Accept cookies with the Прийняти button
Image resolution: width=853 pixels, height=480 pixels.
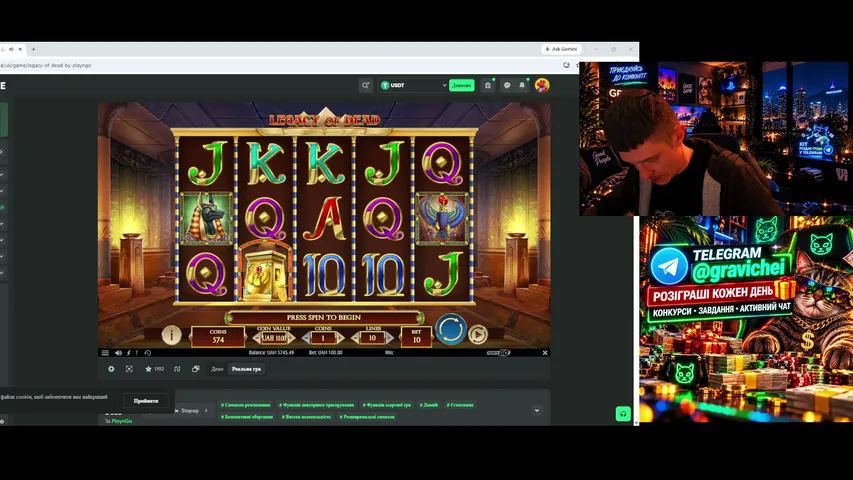pyautogui.click(x=146, y=401)
